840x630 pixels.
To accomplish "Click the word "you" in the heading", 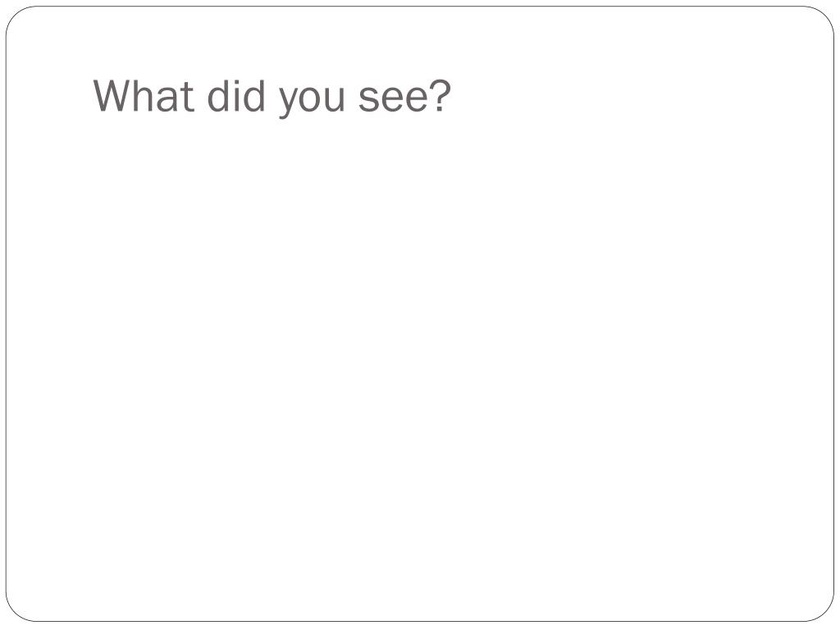I will (311, 102).
